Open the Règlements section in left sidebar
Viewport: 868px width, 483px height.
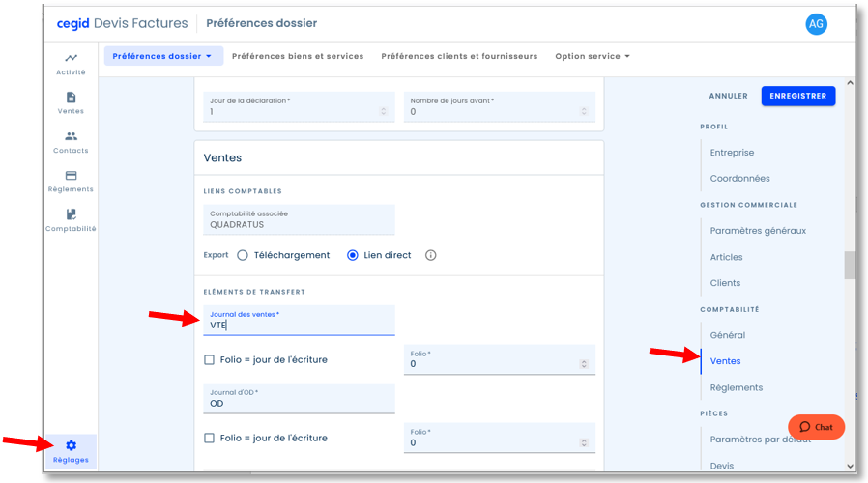point(71,182)
